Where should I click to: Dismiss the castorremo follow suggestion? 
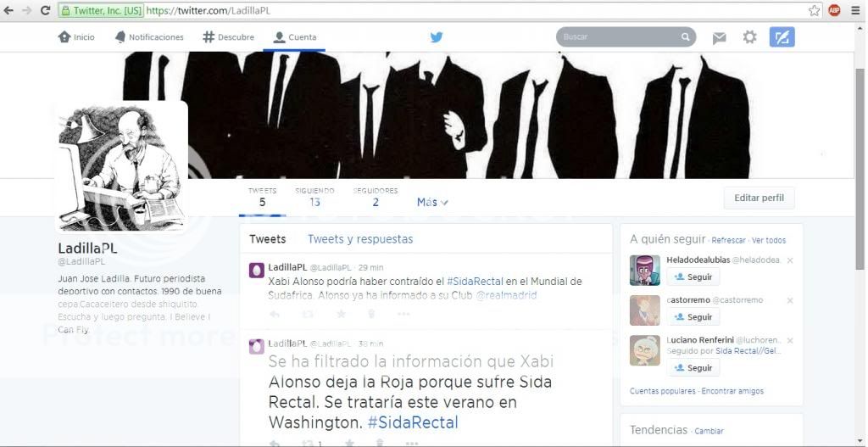coord(790,300)
